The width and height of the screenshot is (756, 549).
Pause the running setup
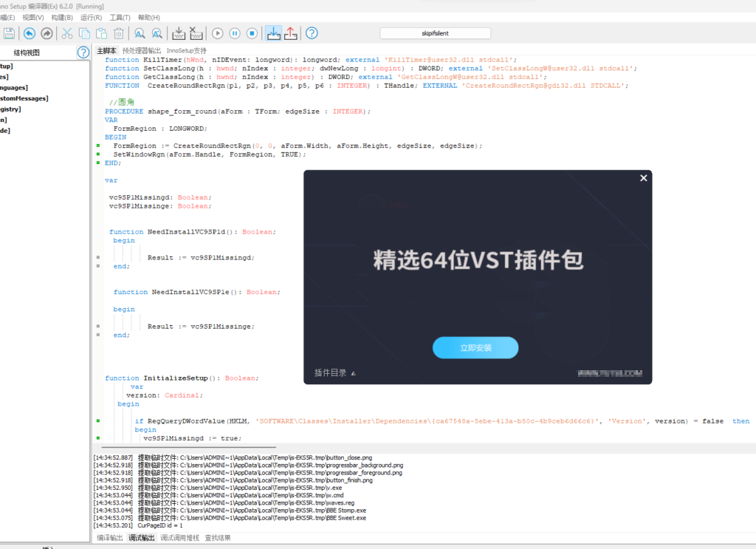click(235, 33)
